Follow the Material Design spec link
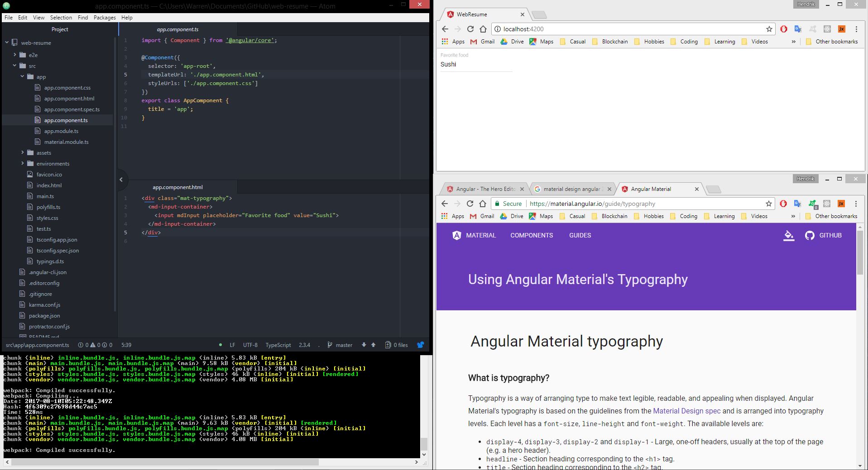868x470 pixels. coord(686,411)
